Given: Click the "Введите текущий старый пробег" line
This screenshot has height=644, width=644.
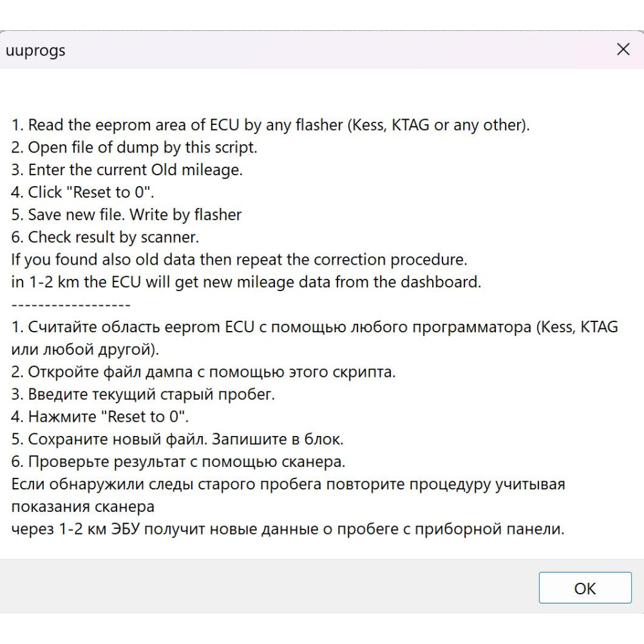Looking at the screenshot, I should 142,394.
